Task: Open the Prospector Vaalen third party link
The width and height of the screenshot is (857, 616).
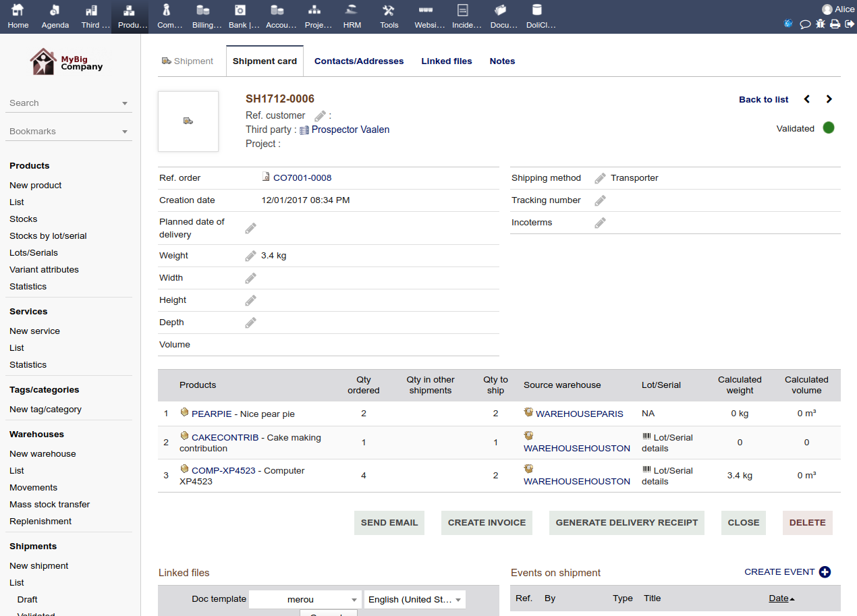Action: 350,130
